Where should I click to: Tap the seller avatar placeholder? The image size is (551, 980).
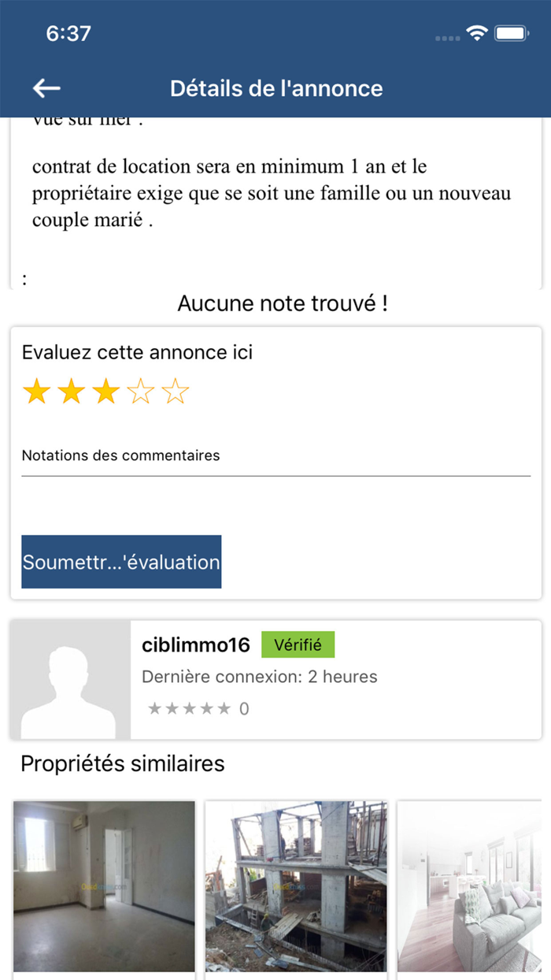click(x=70, y=680)
